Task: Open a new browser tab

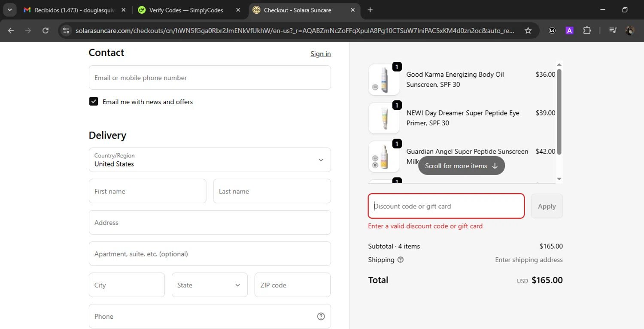Action: point(370,10)
